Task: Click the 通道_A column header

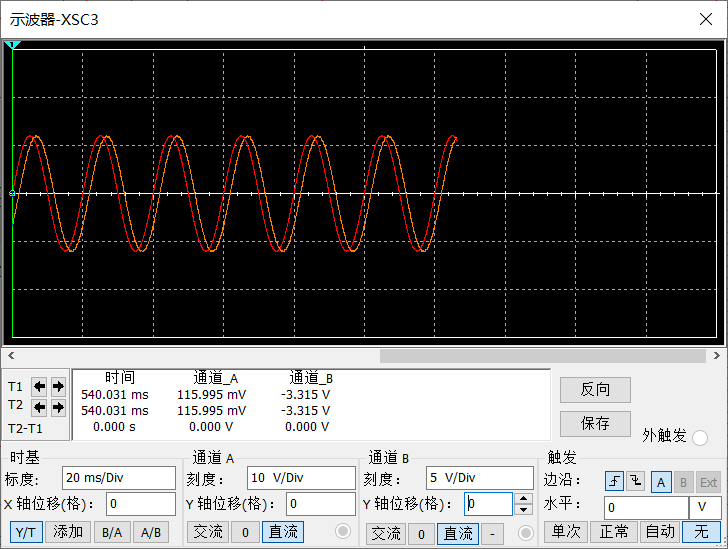Action: point(215,378)
